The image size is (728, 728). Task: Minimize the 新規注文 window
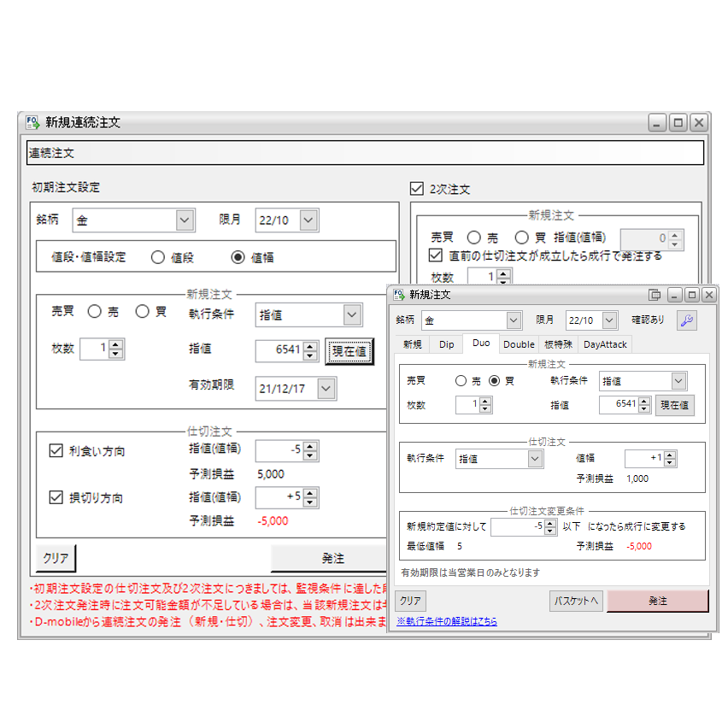(674, 295)
